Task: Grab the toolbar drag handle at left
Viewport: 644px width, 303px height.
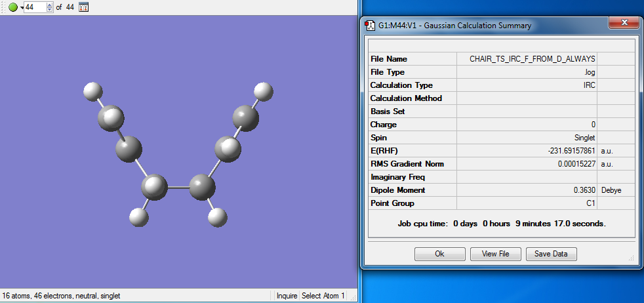Action: point(3,7)
